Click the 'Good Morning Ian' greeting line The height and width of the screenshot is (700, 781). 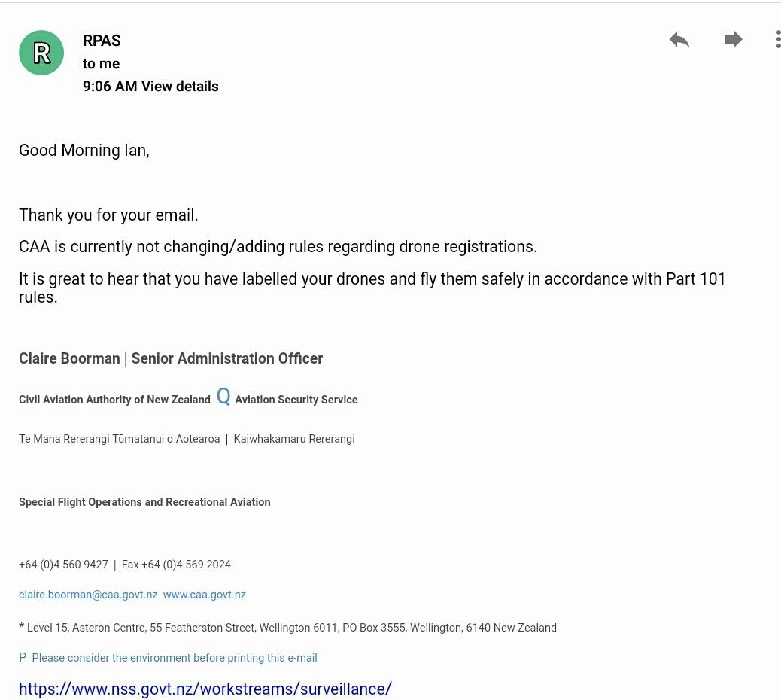84,151
